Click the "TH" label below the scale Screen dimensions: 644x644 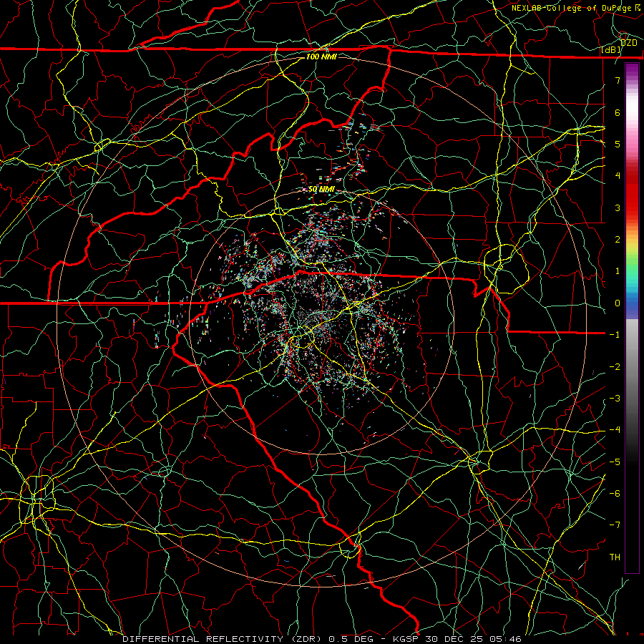pyautogui.click(x=615, y=557)
